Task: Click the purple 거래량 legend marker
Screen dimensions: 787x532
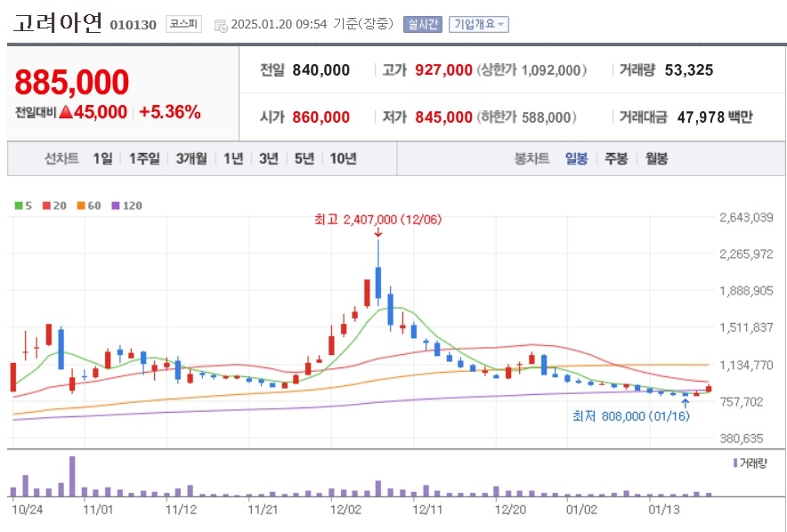Action: point(735,463)
